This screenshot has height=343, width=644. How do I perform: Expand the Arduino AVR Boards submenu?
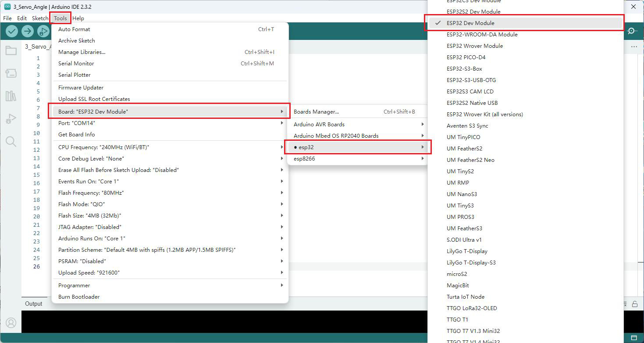(x=358, y=125)
